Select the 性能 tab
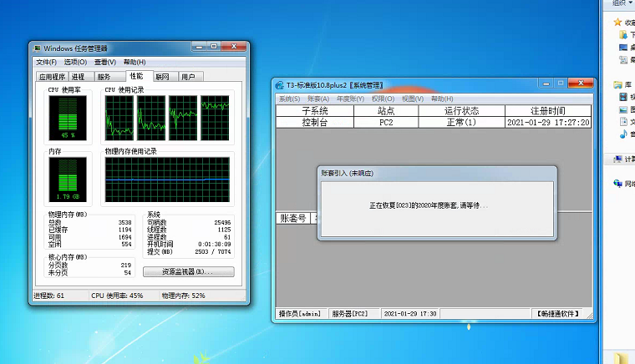635x364 pixels. (139, 76)
